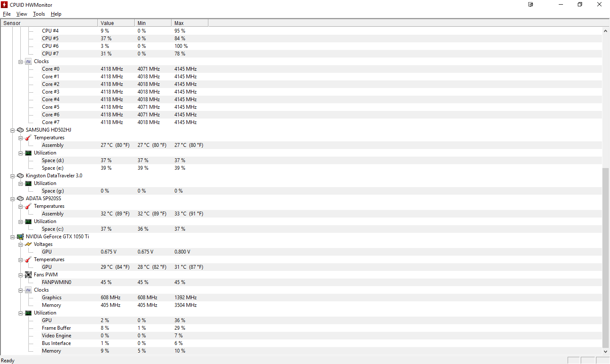Screen dimensions: 610x364
Task: Click the vertical scrollbar down arrow
Action: pos(605,351)
